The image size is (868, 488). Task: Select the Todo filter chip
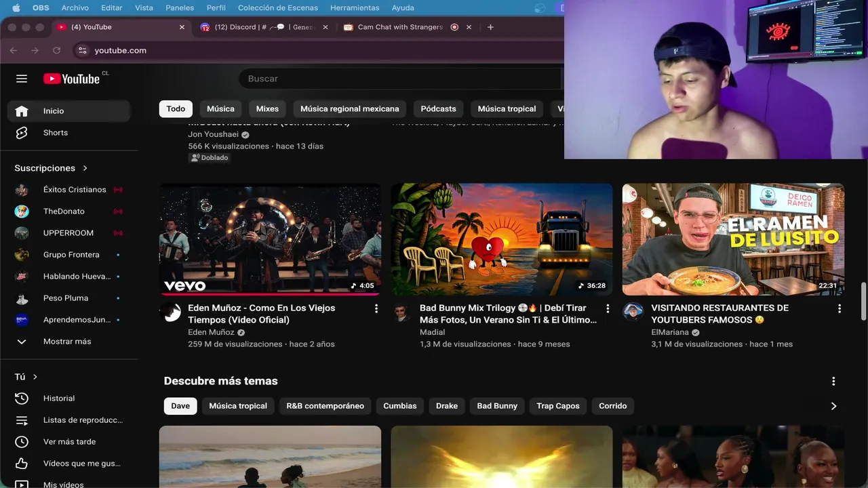pos(176,109)
